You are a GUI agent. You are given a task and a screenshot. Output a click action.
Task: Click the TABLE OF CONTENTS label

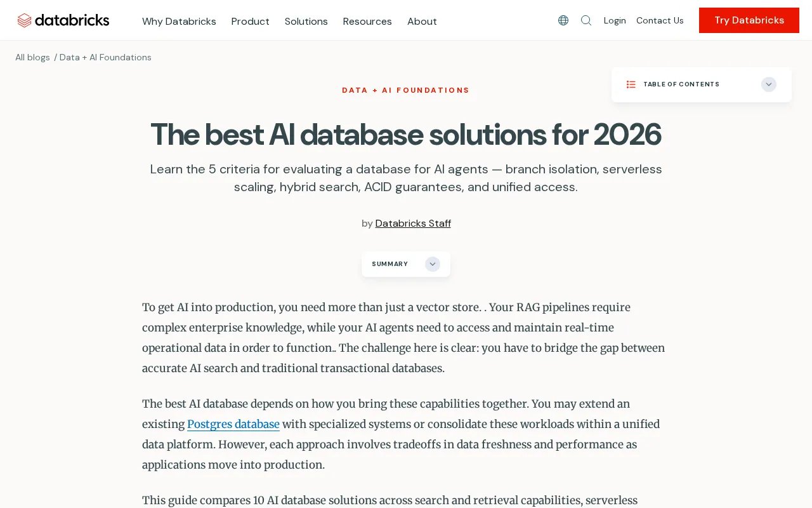pyautogui.click(x=681, y=84)
